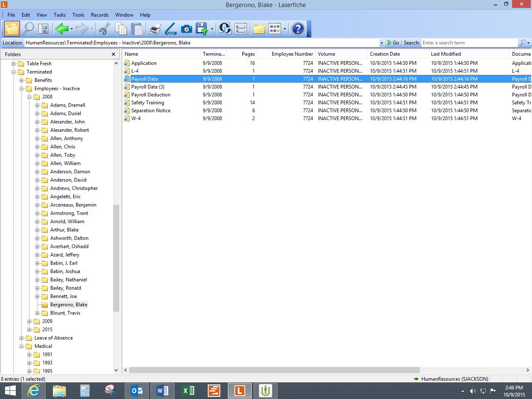Click the globe toolbar icon

coord(225,29)
